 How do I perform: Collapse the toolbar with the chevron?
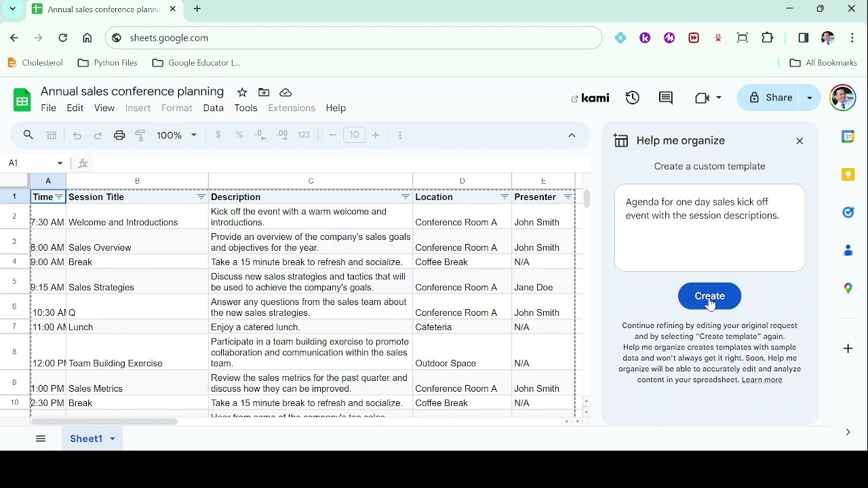tap(572, 136)
